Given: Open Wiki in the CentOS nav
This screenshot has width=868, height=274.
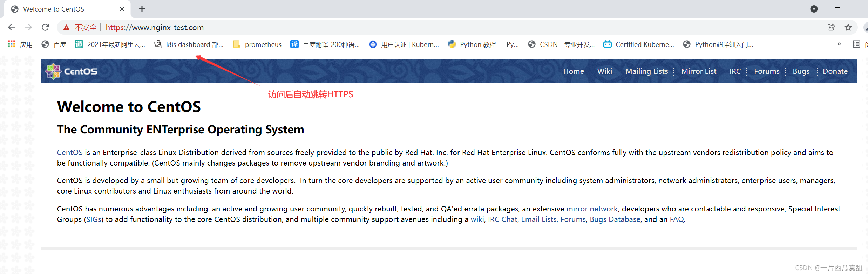Looking at the screenshot, I should pyautogui.click(x=605, y=71).
